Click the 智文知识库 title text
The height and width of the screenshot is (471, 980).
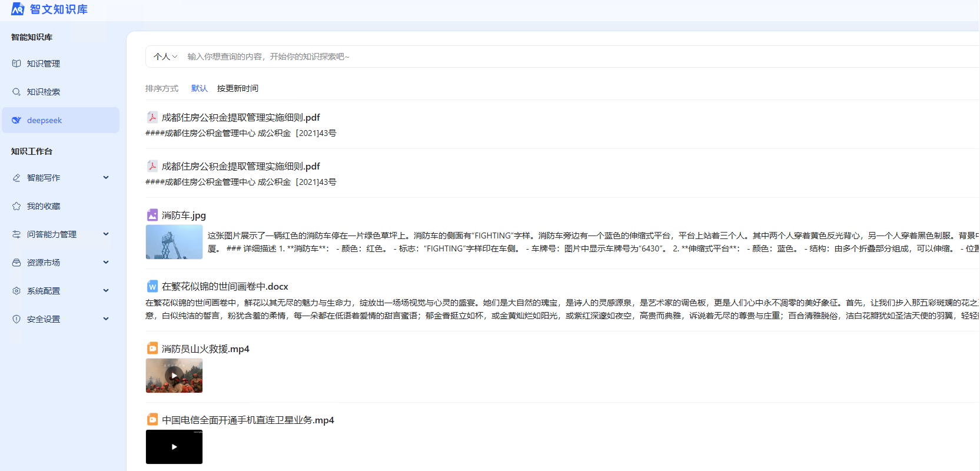click(59, 9)
